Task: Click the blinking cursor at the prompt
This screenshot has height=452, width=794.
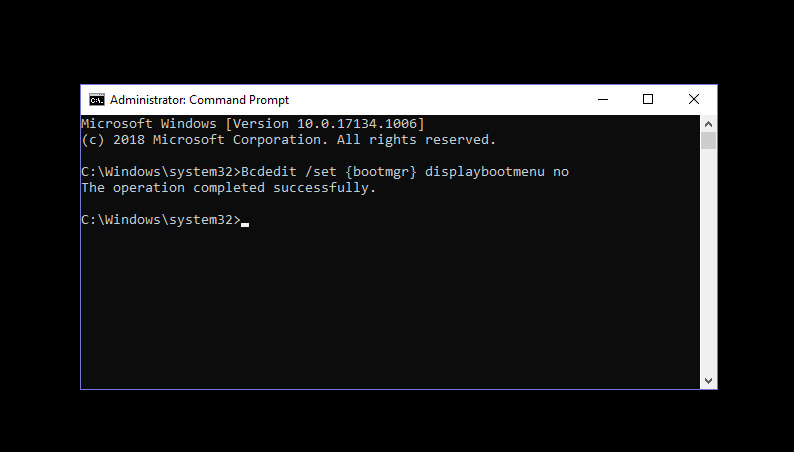Action: (245, 224)
